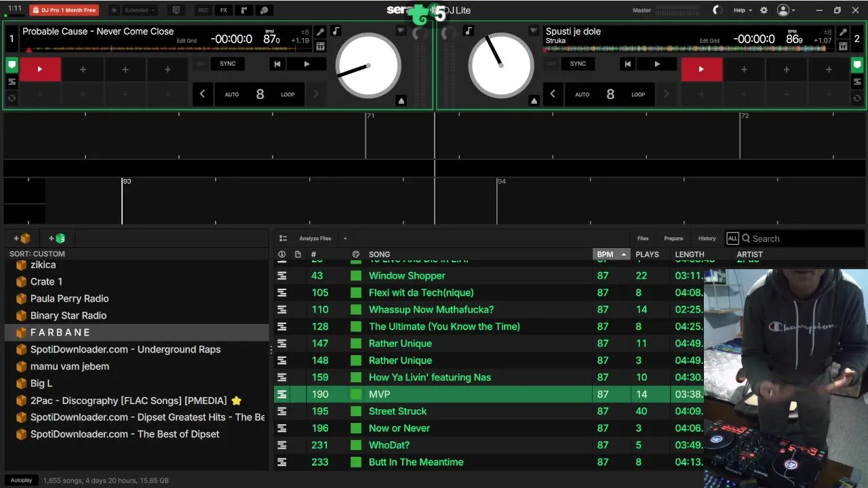Click the shield icon in top toolbar
Screen dimensions: 868x488
click(176, 10)
